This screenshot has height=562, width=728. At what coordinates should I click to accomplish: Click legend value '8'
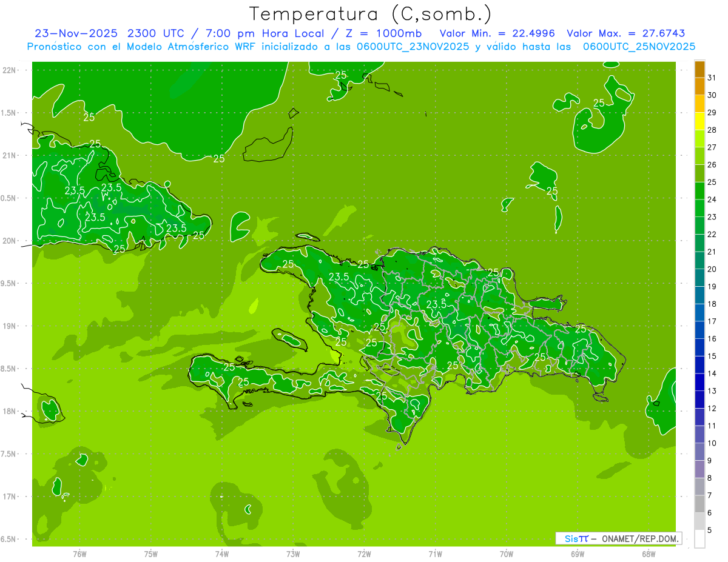[x=710, y=478]
